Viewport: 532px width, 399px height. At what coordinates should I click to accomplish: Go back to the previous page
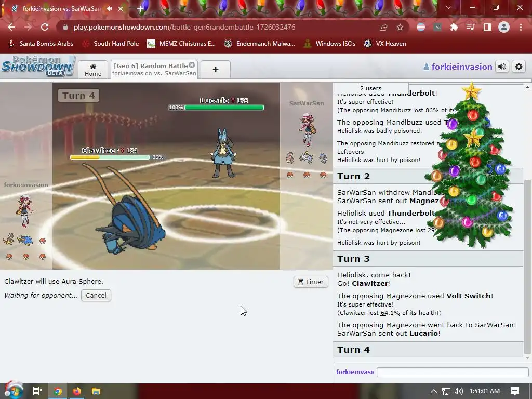coord(11,27)
